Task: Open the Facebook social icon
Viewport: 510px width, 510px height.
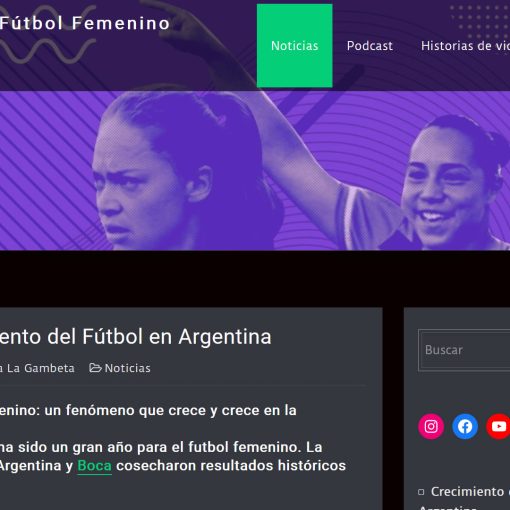Action: coord(465,426)
